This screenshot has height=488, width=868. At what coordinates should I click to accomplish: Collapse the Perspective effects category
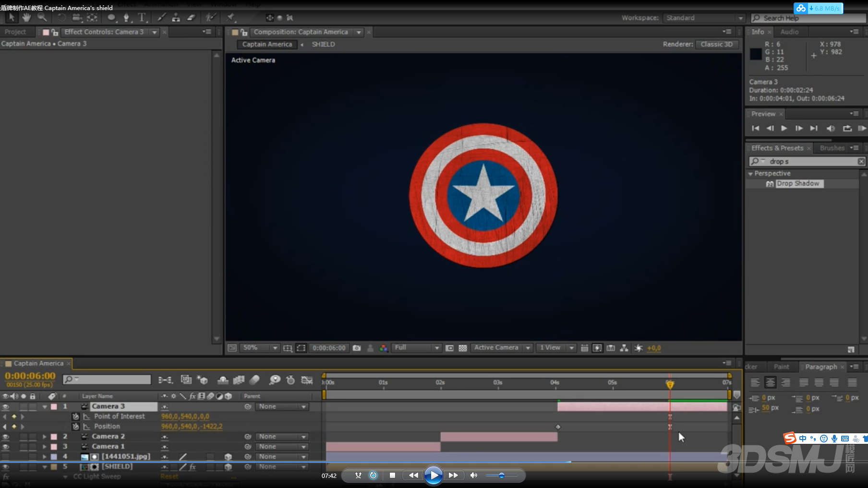pyautogui.click(x=750, y=174)
